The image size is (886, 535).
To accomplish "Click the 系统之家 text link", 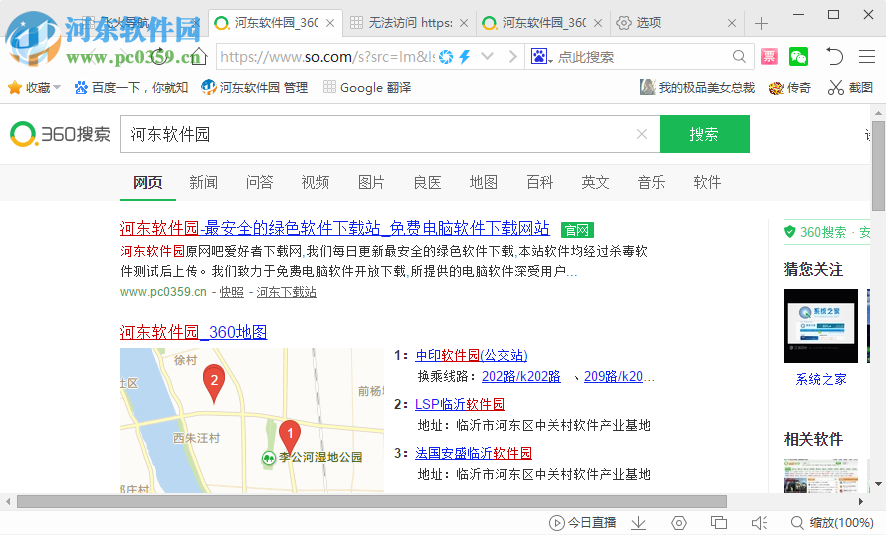I will tap(821, 379).
